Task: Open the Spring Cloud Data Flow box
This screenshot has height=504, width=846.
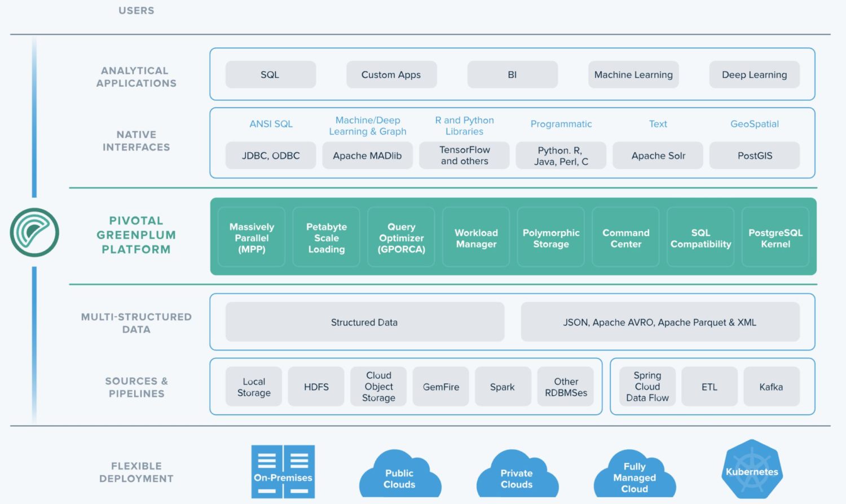Action: pos(646,387)
